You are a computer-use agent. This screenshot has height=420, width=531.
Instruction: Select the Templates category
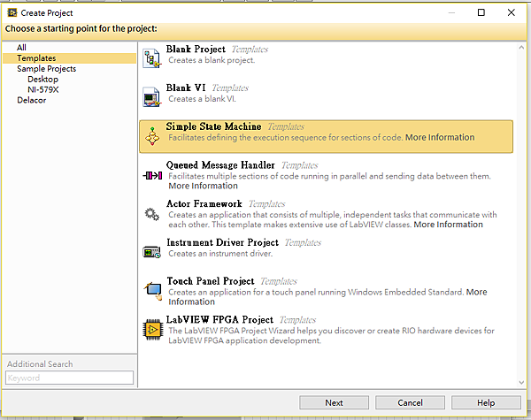[x=69, y=58]
